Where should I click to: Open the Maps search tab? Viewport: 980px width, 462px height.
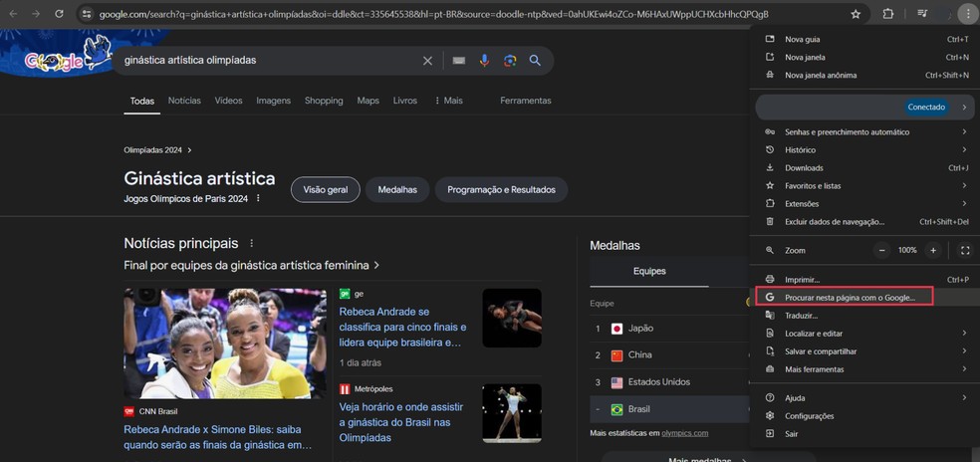click(368, 101)
